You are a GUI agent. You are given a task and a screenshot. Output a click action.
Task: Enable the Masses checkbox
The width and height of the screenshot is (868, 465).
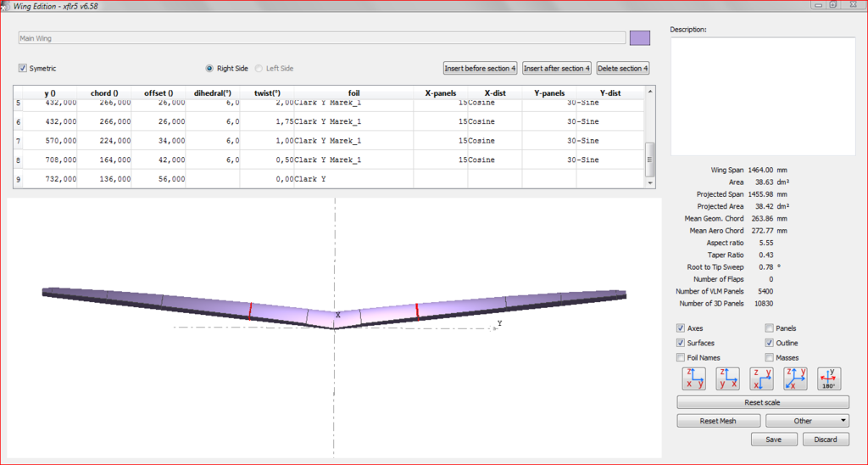769,358
